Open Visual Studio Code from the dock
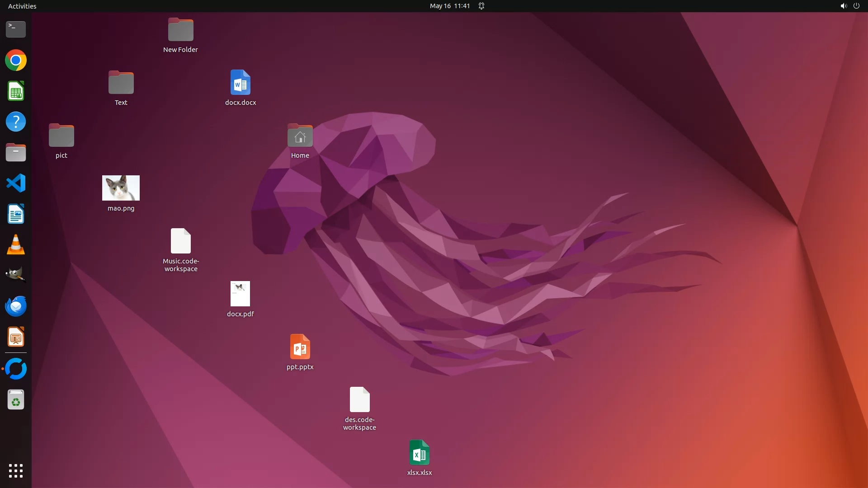 click(x=16, y=183)
